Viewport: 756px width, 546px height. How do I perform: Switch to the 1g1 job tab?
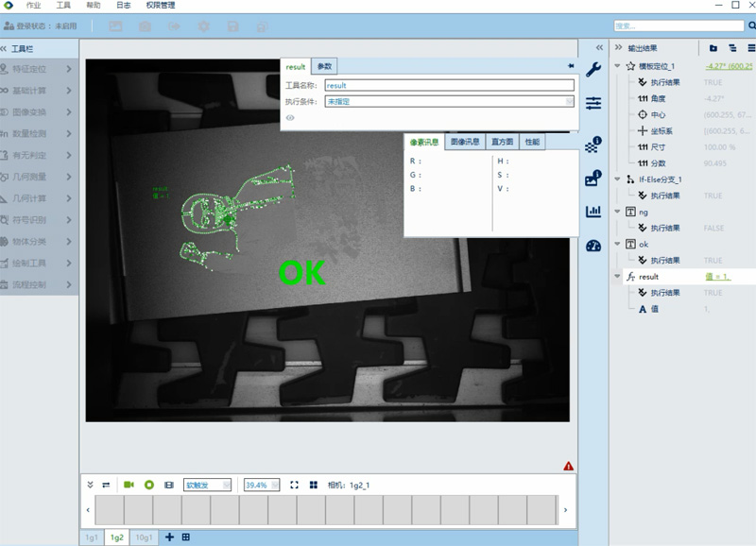point(92,537)
